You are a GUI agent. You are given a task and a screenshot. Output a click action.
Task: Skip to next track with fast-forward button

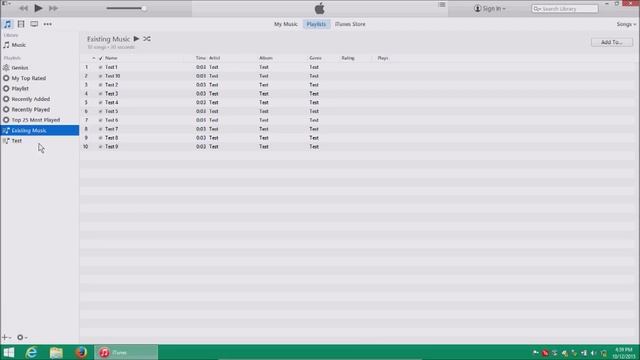[53, 8]
